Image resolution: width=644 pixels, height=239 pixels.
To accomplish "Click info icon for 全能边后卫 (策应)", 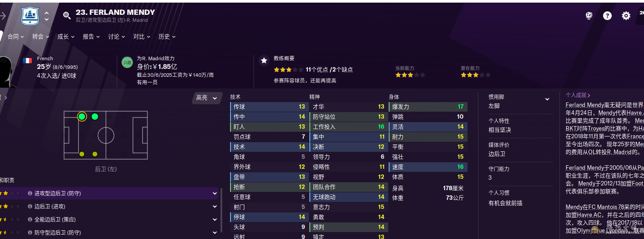I will tap(30, 219).
